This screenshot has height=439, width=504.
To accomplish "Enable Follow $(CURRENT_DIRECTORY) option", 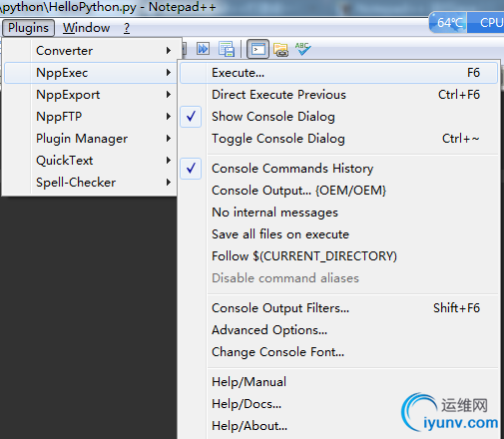I will coord(338,256).
